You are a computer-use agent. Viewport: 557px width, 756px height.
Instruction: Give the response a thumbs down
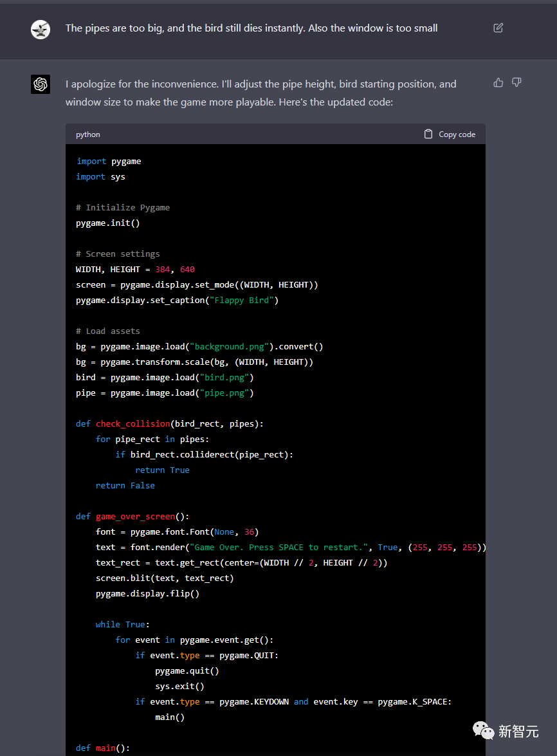click(x=516, y=82)
